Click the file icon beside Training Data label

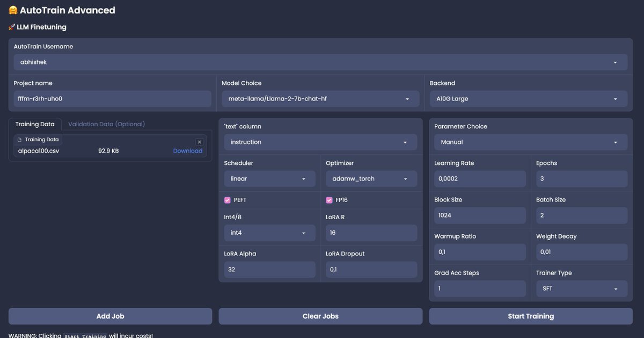tap(20, 140)
